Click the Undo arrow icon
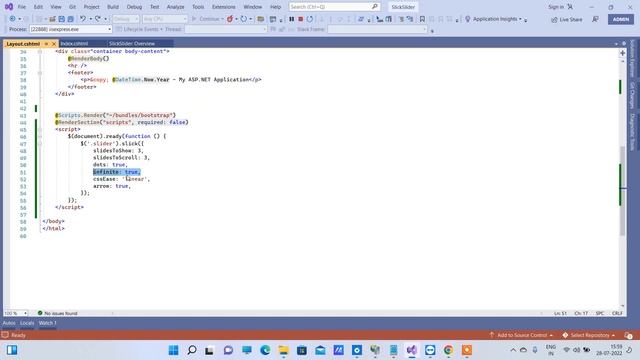Viewport: 640px width, 360px height. [83, 19]
